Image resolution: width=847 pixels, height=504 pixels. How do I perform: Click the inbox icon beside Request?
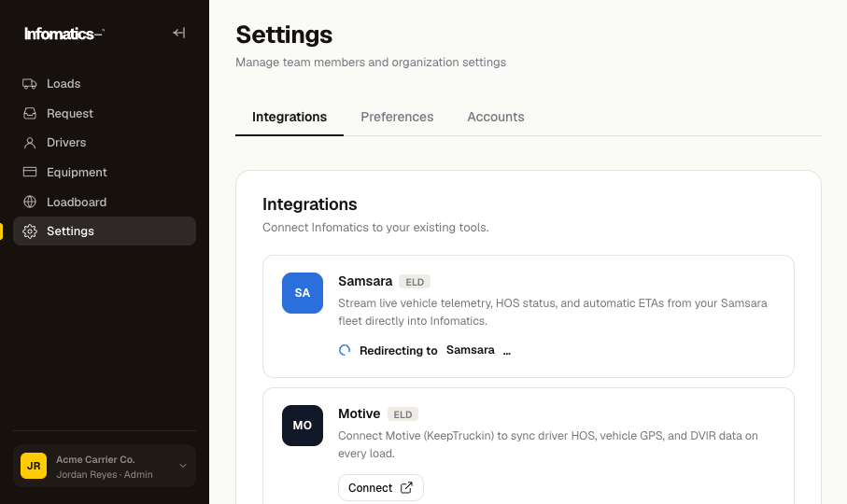[x=30, y=113]
